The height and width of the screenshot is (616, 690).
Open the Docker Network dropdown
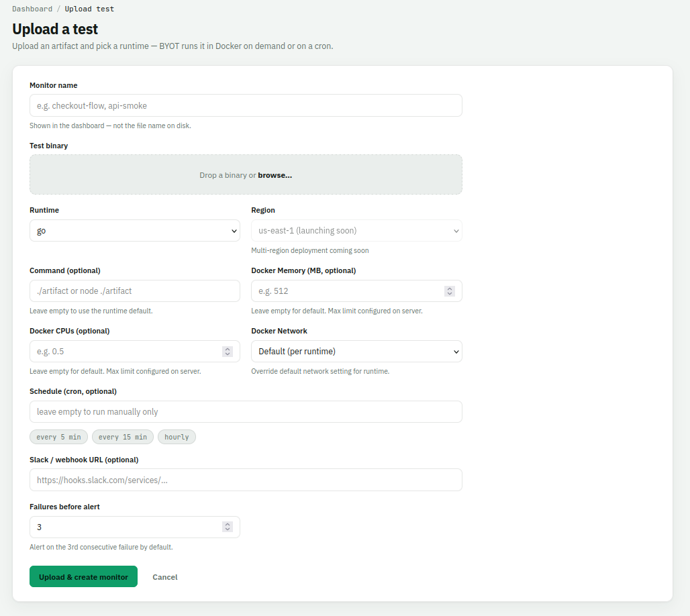tap(356, 351)
